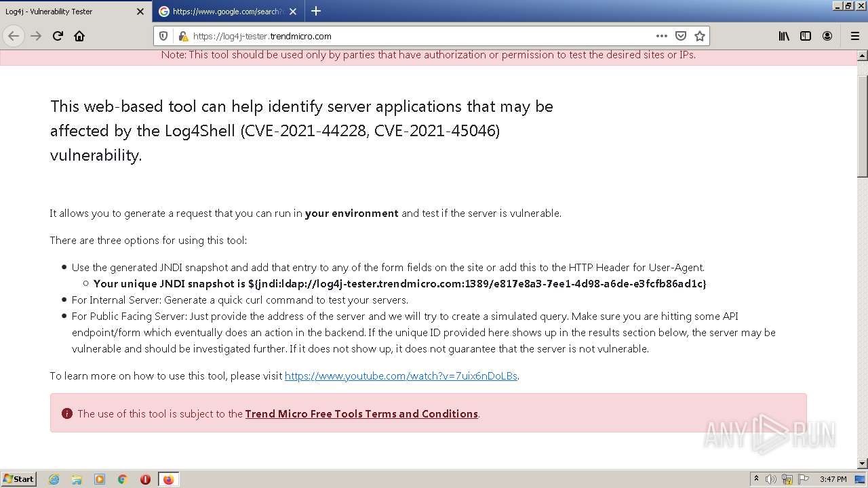
Task: Open volume control in system tray
Action: [772, 479]
